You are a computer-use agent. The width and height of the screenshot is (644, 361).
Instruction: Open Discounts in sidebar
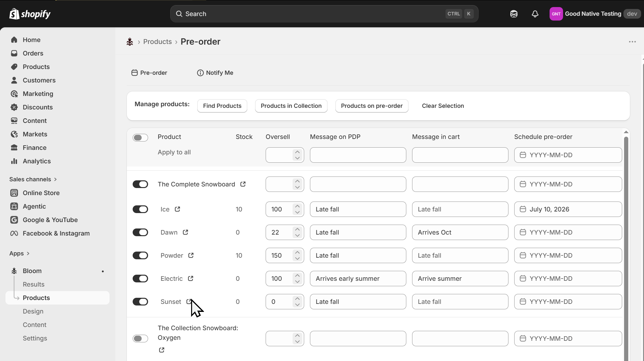(x=38, y=107)
